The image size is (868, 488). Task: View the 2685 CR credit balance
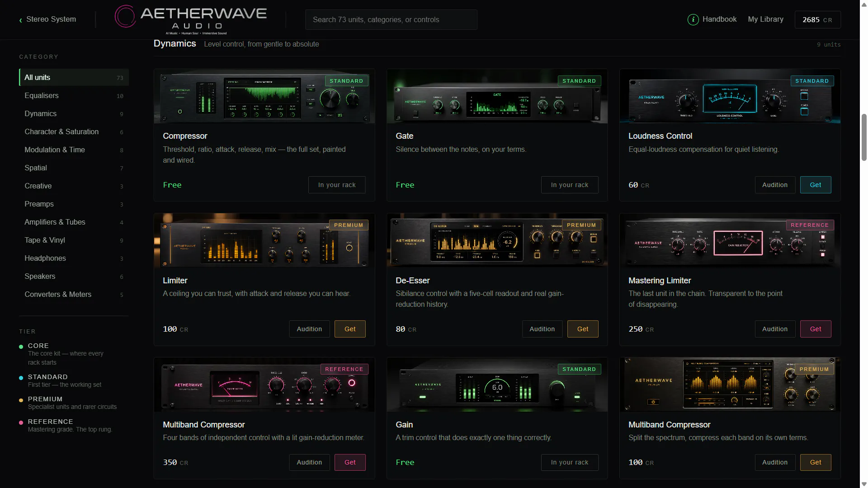(x=817, y=20)
